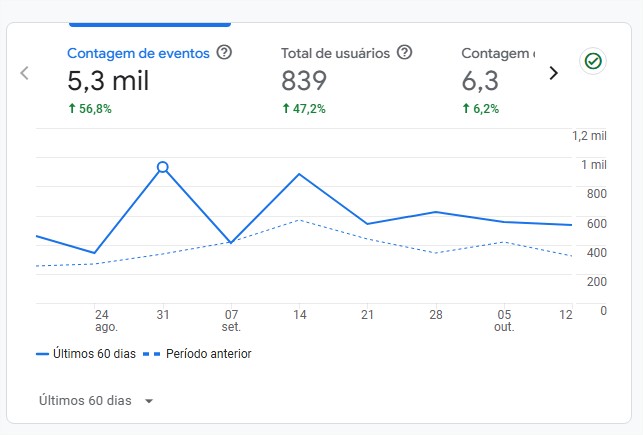Image resolution: width=643 pixels, height=435 pixels.
Task: Open the Últimos 60 dias date range dropdown
Action: pyautogui.click(x=96, y=400)
